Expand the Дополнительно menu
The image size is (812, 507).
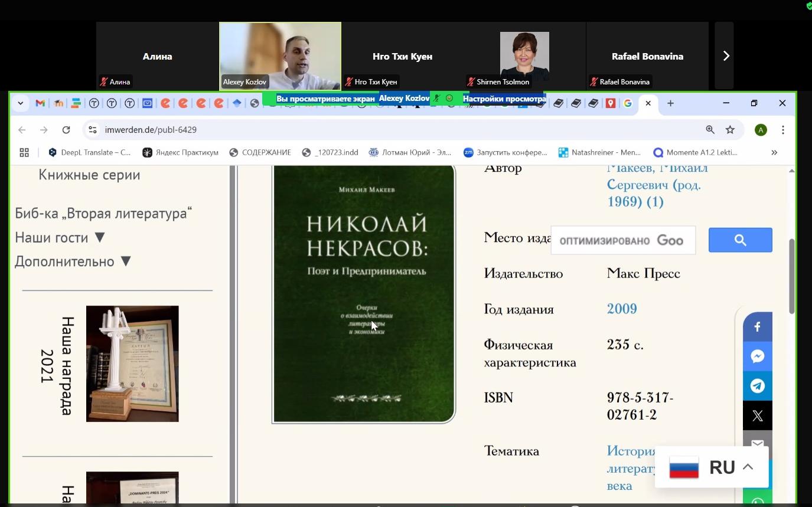(x=73, y=261)
